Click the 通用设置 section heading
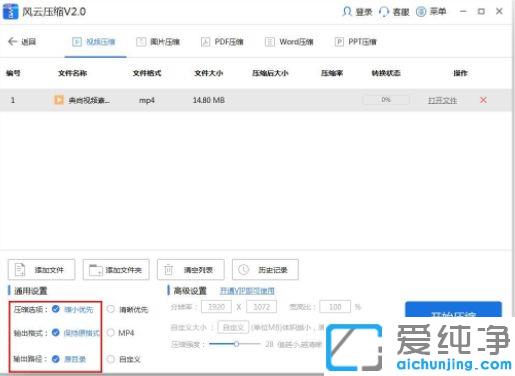The height and width of the screenshot is (376, 515). [x=30, y=291]
